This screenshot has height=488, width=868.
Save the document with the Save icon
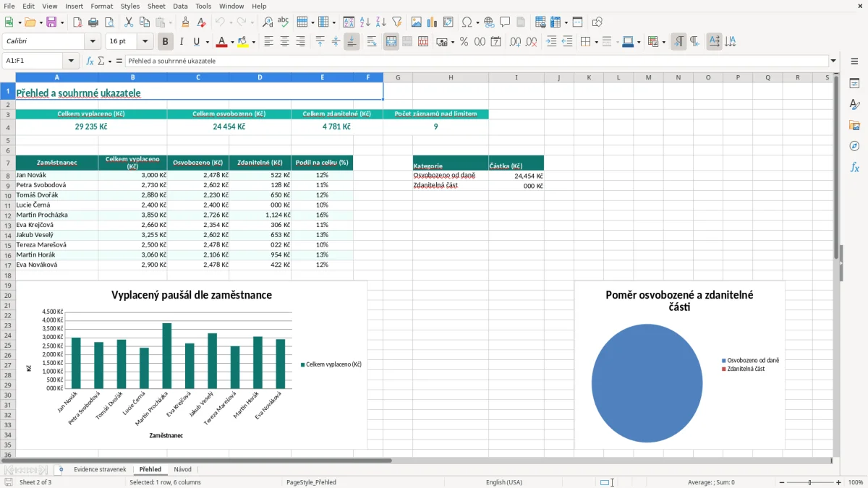pos(51,22)
